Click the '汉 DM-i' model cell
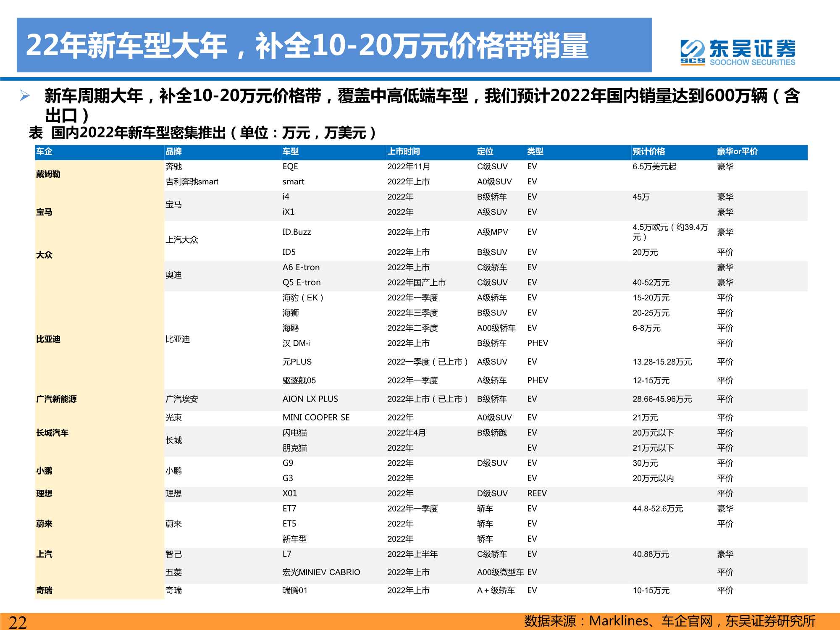This screenshot has height=630, width=840. (x=296, y=343)
